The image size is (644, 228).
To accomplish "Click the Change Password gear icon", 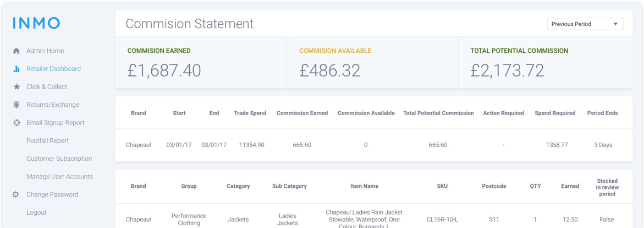I will 16,194.
